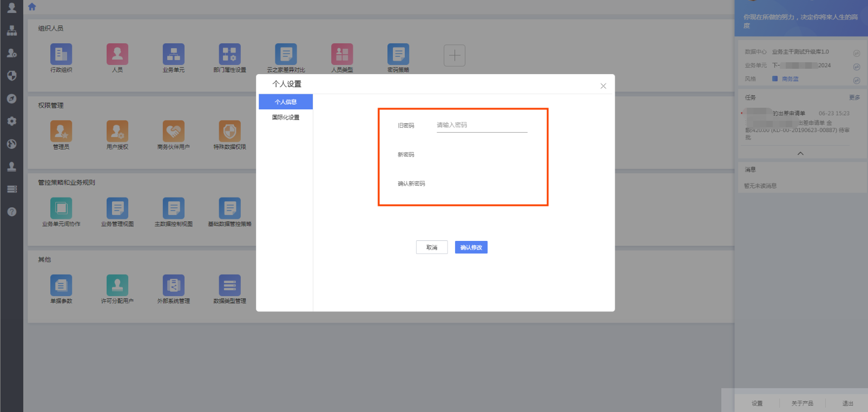Click the 暂无未读消息 text
868x412 pixels.
(760, 186)
